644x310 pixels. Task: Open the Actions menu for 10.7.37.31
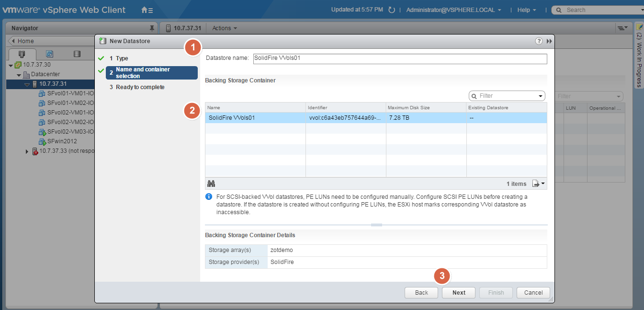225,28
